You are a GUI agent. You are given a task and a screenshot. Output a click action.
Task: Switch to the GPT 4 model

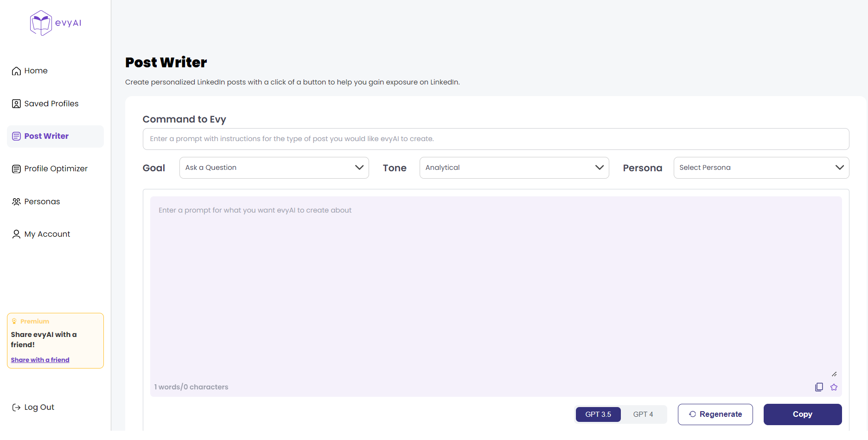click(x=643, y=414)
